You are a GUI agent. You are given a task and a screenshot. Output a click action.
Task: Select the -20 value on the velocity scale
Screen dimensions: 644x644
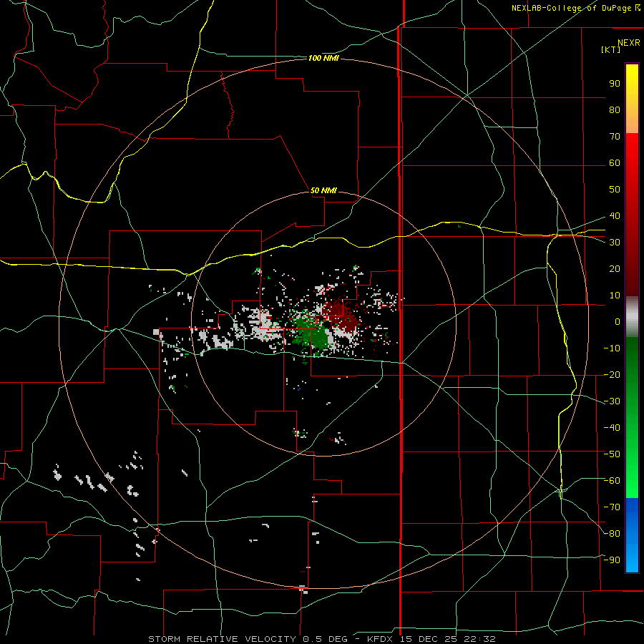(x=612, y=375)
